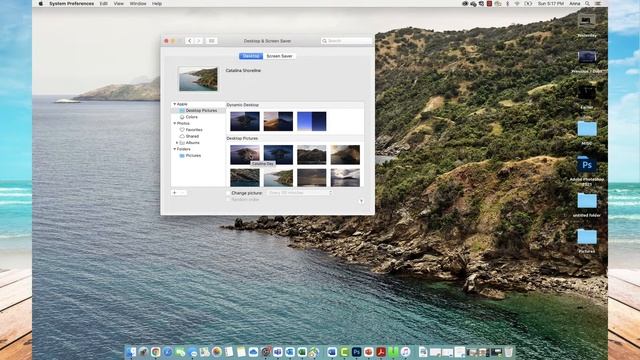Show all preferences via the grid button
Screen dimensions: 640x360
point(211,41)
